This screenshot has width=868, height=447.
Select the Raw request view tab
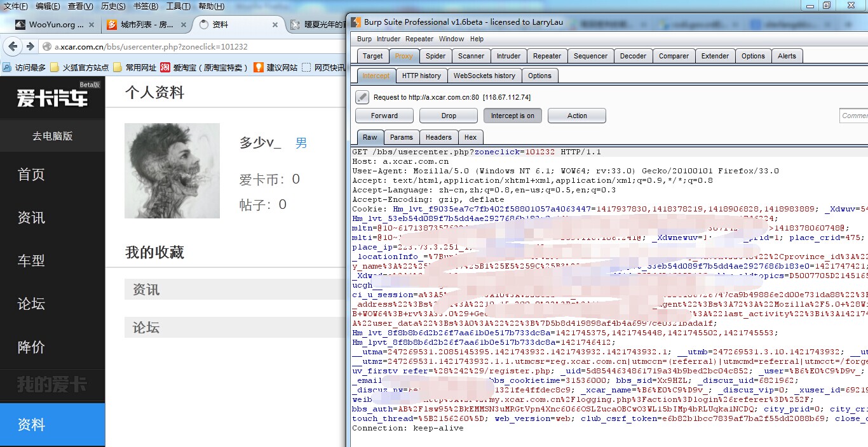pos(370,137)
